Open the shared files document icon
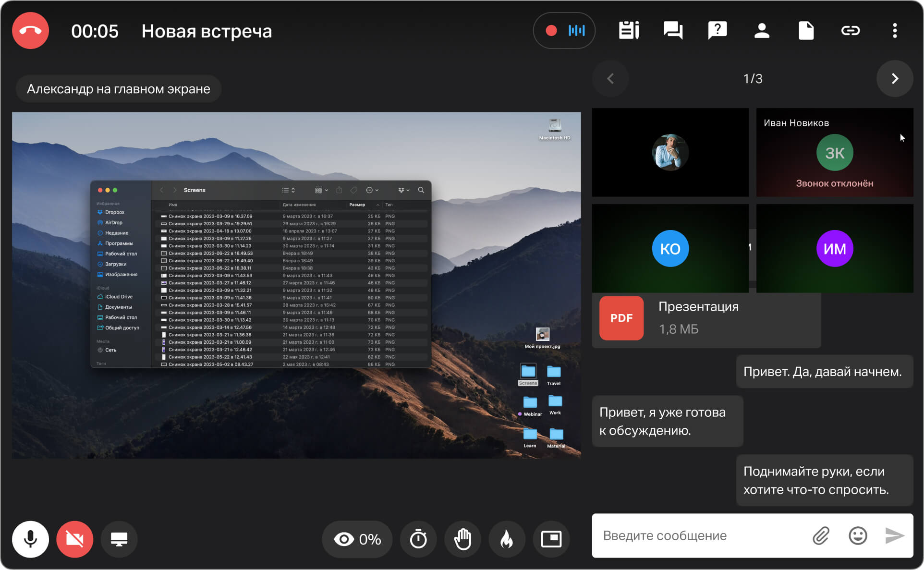The image size is (924, 570). (x=806, y=31)
